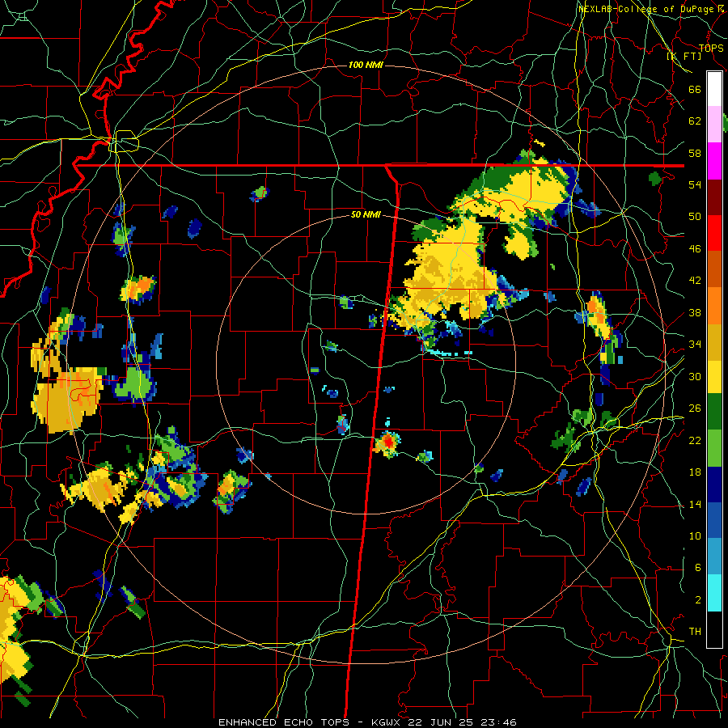Click the 34 value on legend

click(695, 345)
